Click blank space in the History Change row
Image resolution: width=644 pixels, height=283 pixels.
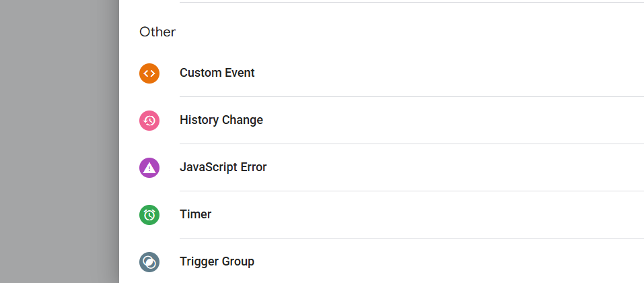tap(437, 120)
